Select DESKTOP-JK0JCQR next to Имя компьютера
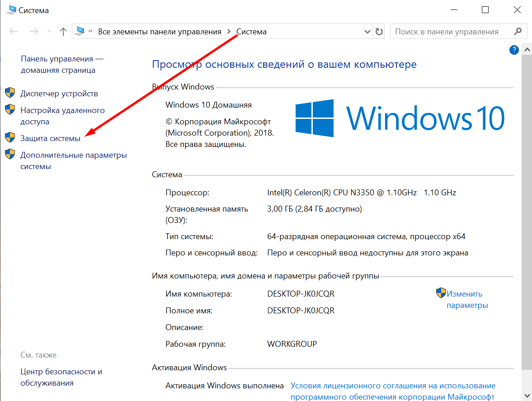Image resolution: width=532 pixels, height=401 pixels. [301, 294]
